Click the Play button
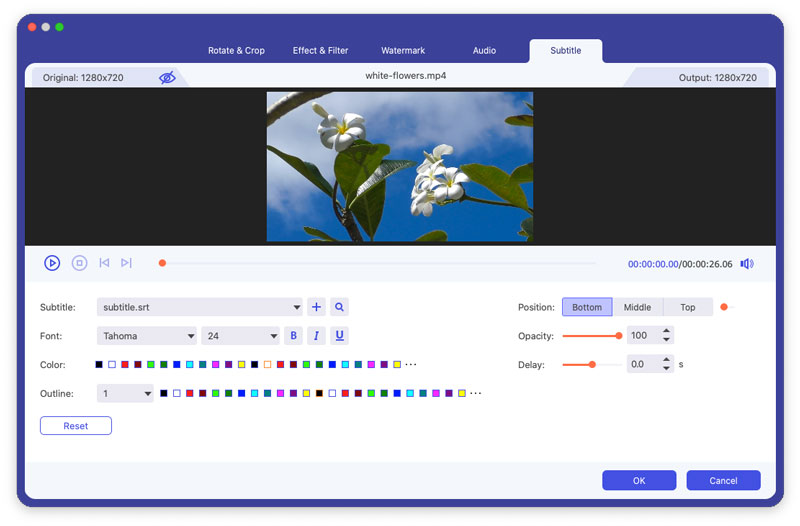Image resolution: width=800 pixels, height=526 pixels. [52, 263]
